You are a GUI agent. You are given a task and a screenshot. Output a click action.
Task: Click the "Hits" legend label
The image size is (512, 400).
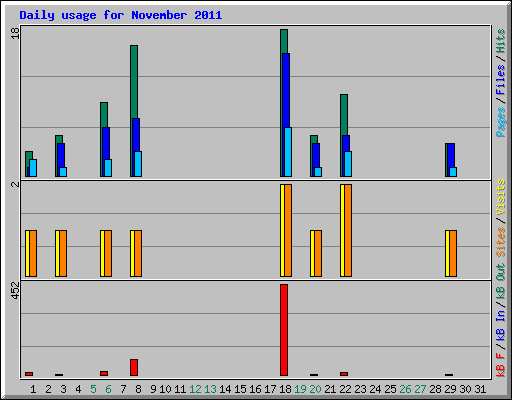coord(500,41)
